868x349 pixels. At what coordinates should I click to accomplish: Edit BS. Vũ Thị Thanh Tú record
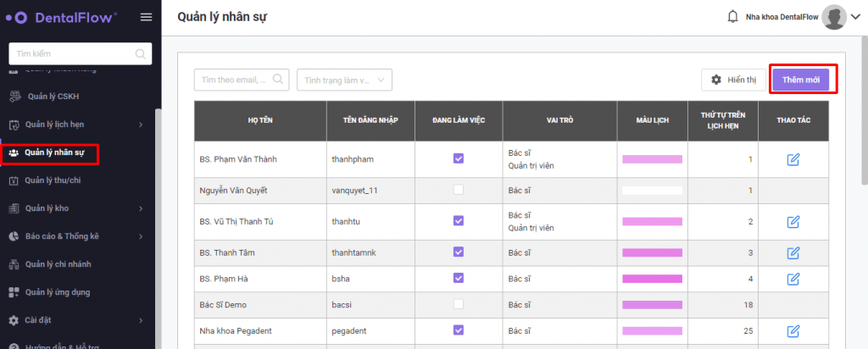coord(793,222)
